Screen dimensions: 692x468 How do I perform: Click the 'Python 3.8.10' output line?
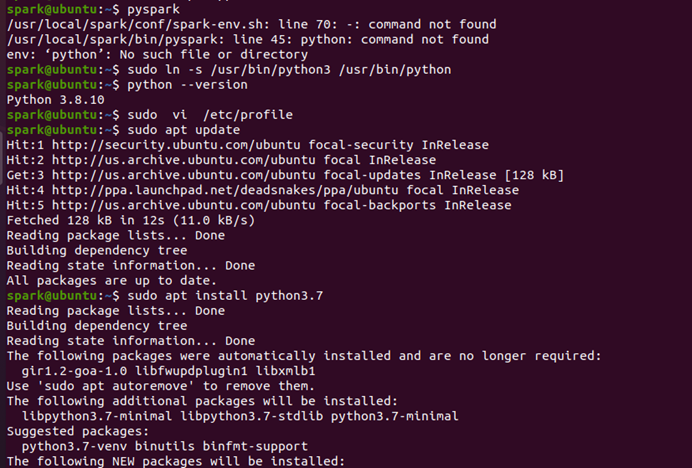[56, 100]
